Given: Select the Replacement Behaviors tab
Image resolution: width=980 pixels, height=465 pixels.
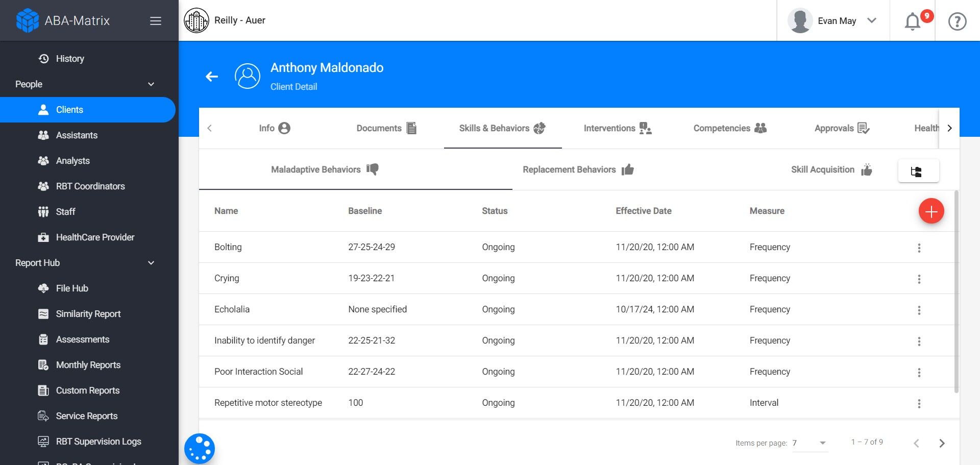Looking at the screenshot, I should 578,169.
